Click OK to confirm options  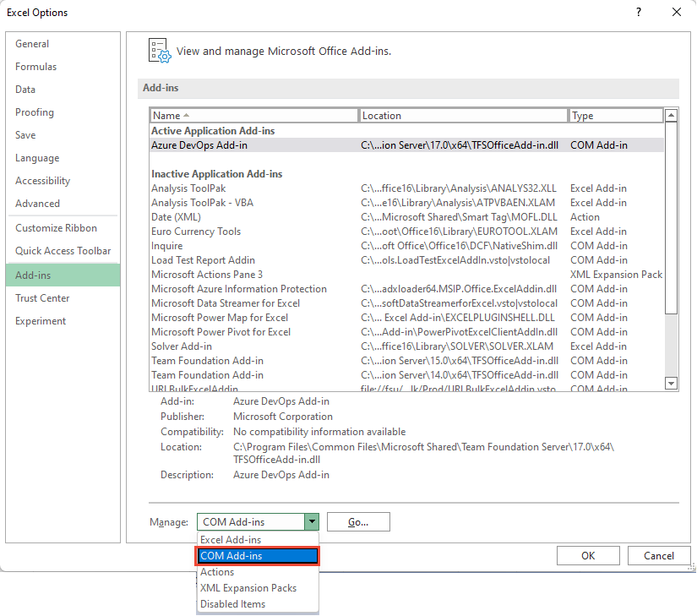tap(588, 555)
